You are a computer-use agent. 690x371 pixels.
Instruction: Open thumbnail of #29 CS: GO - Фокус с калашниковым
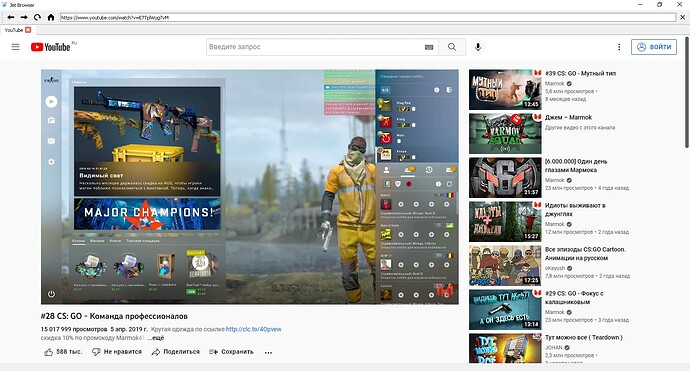point(505,309)
